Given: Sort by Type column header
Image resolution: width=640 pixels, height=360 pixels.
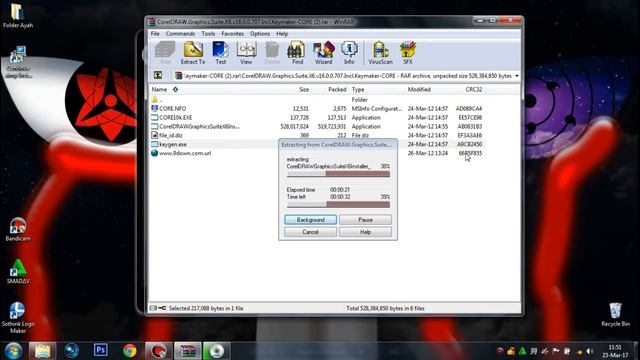Looking at the screenshot, I should coord(358,89).
